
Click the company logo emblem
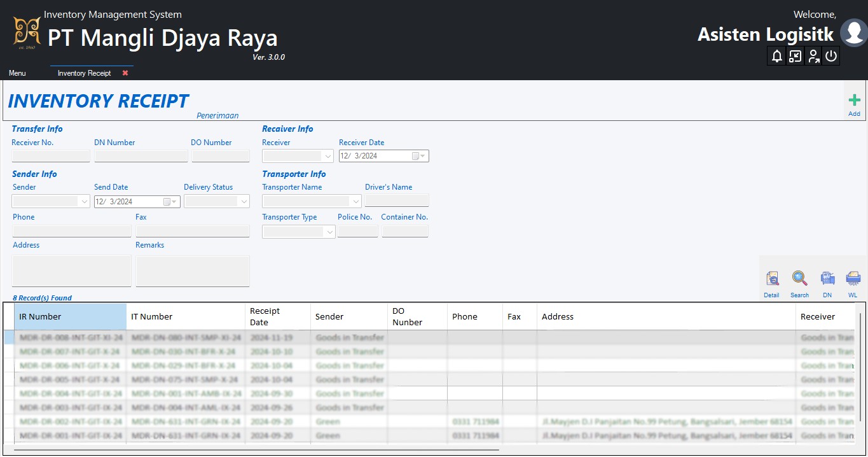click(x=27, y=32)
